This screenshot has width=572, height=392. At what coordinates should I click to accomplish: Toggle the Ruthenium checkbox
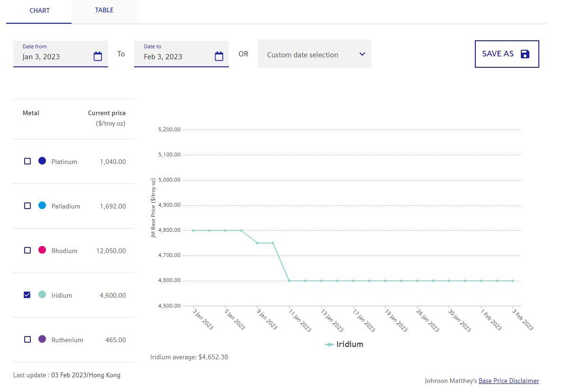pyautogui.click(x=27, y=339)
